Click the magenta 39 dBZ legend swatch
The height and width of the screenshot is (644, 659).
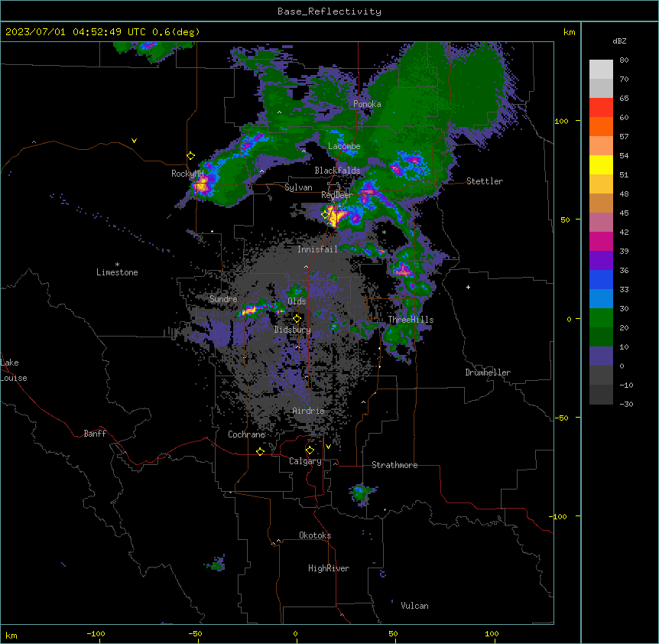point(601,242)
